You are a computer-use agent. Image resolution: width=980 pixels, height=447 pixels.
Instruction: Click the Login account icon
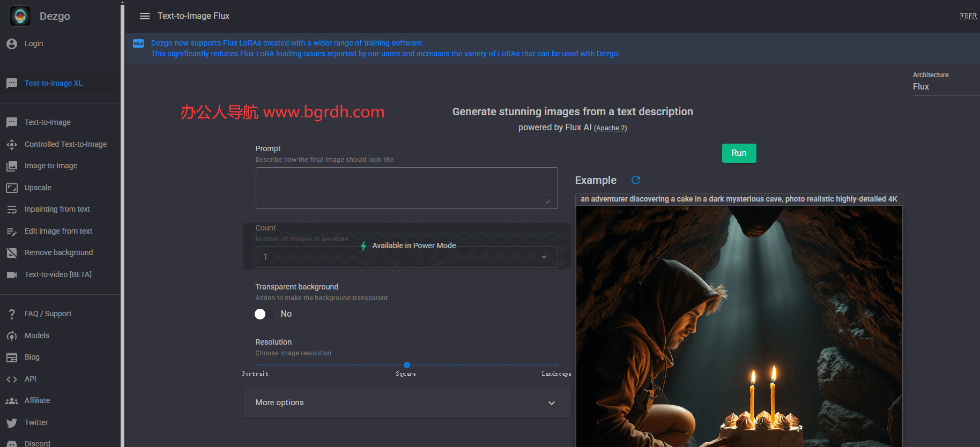(x=12, y=44)
